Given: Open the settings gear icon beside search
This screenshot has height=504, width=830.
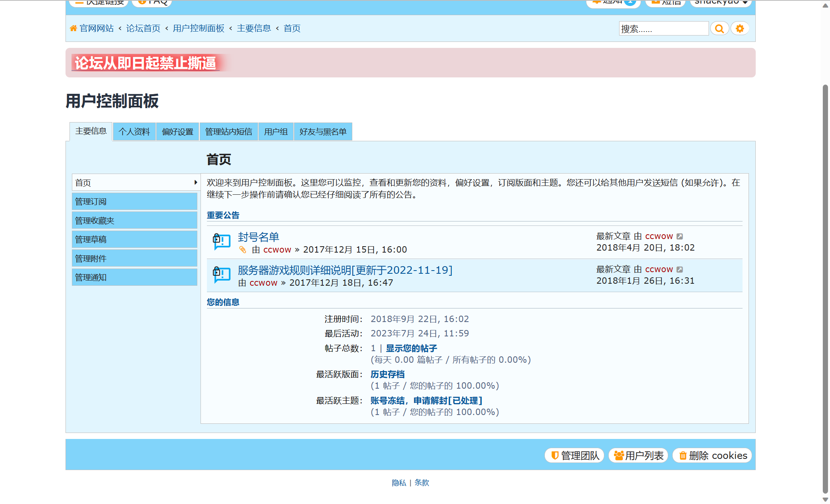Looking at the screenshot, I should tap(740, 28).
